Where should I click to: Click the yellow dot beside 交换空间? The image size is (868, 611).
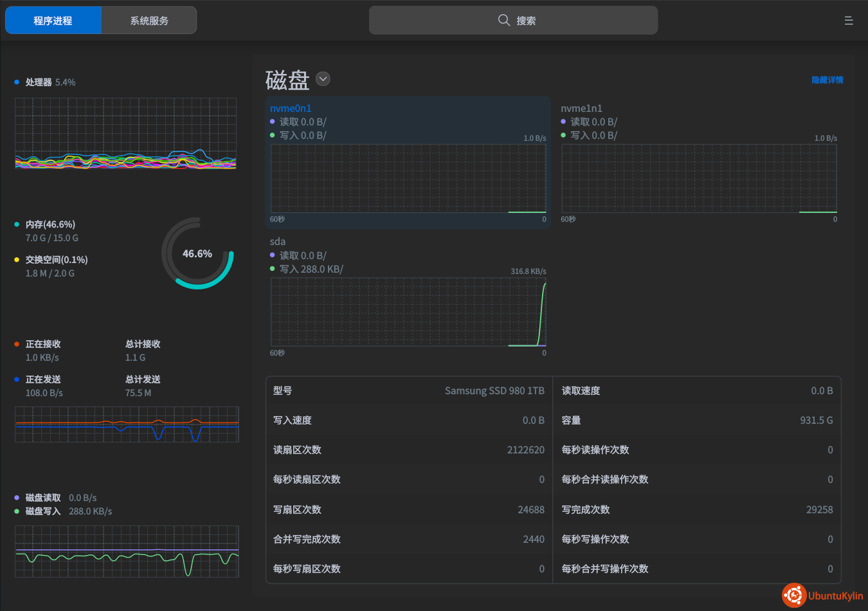(x=17, y=260)
